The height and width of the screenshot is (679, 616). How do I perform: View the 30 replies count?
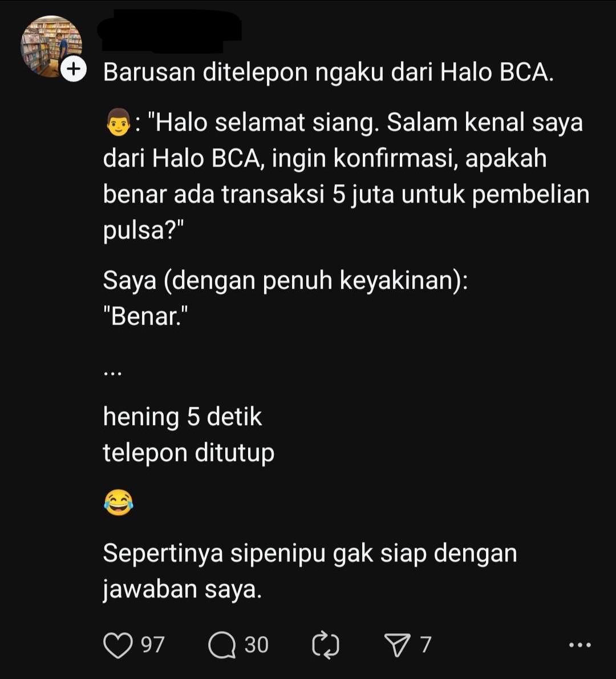coord(256,645)
